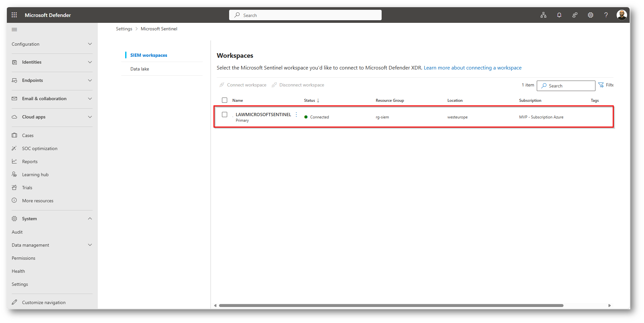The height and width of the screenshot is (323, 644).
Task: Click the horizontal scrollbar at the bottom
Action: tap(391, 306)
